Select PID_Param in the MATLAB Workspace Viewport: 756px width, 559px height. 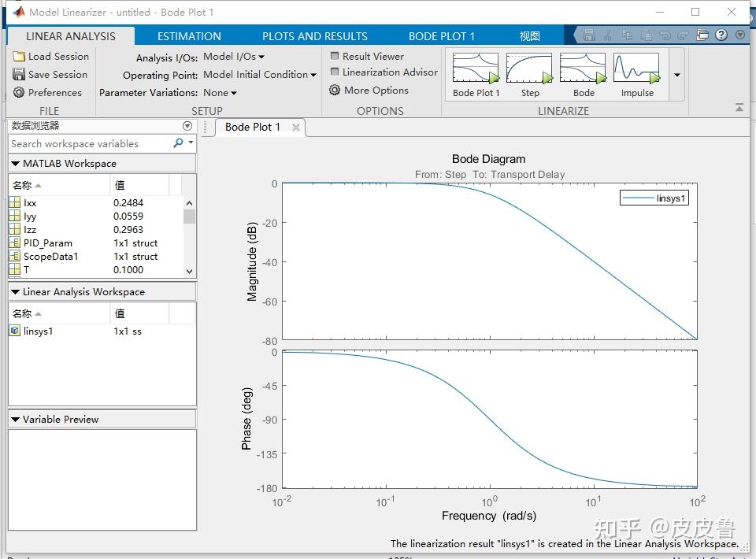(49, 242)
